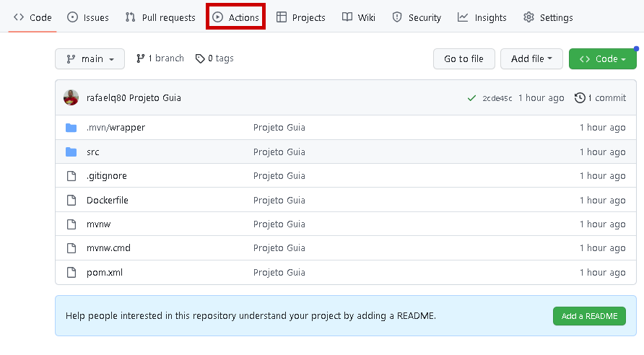Image resolution: width=644 pixels, height=355 pixels.
Task: Click the pom.xml file icon
Action: click(x=71, y=273)
